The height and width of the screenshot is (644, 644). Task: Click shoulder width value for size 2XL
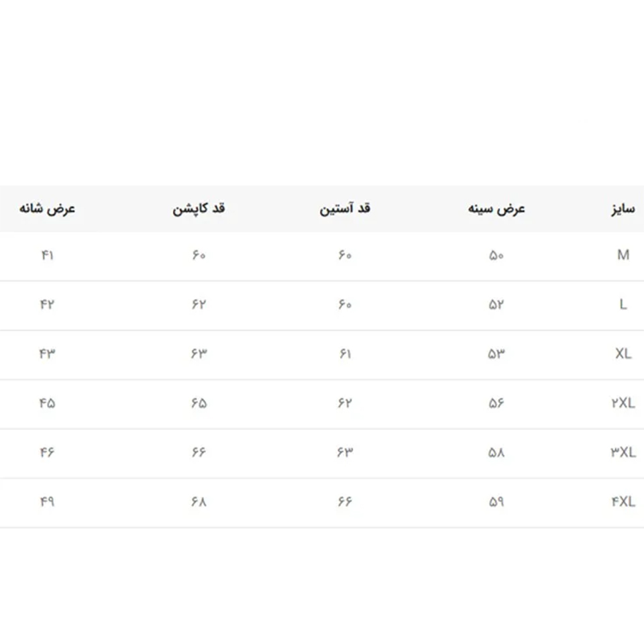point(47,403)
